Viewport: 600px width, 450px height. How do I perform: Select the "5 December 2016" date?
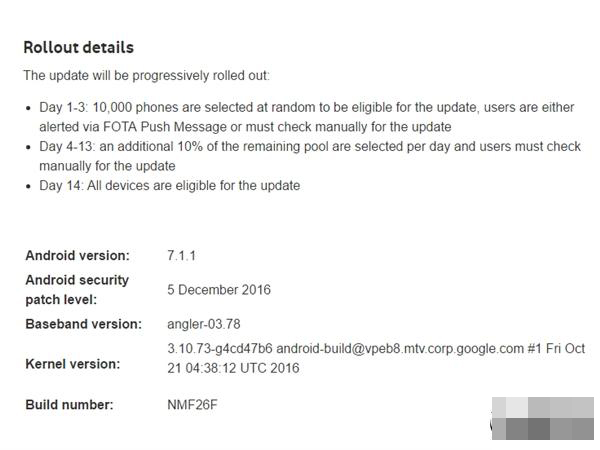tap(219, 290)
